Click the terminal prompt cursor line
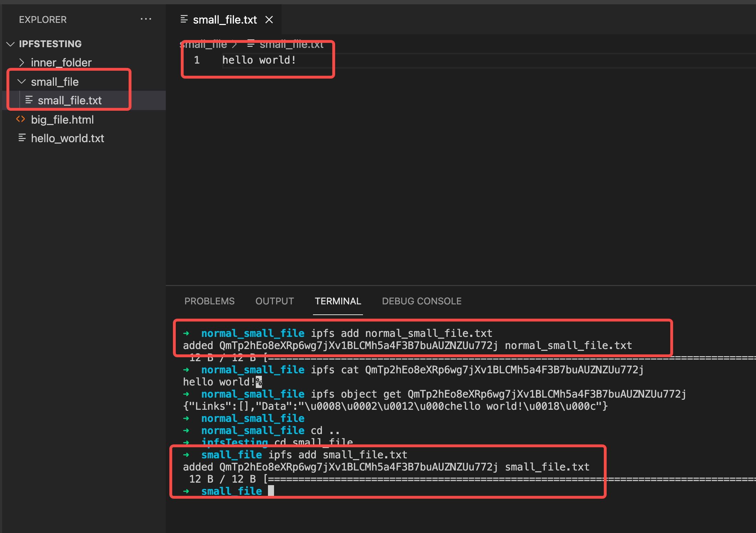The image size is (756, 533). tap(271, 491)
